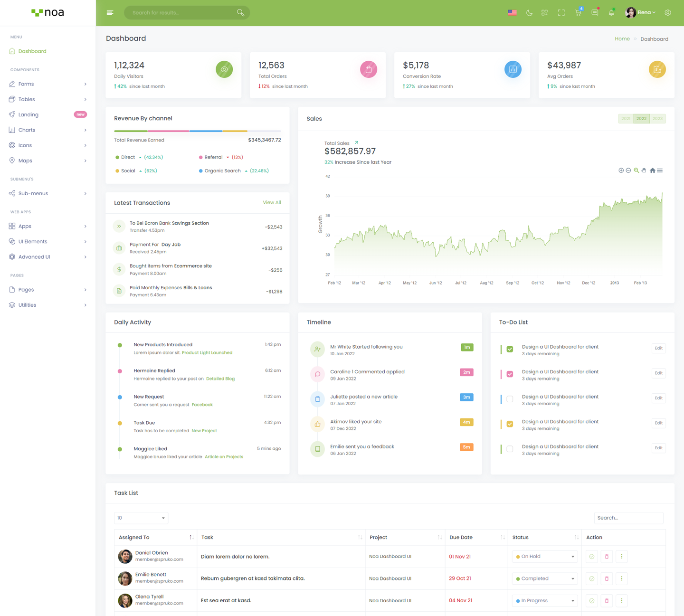Viewport: 684px width, 616px height.
Task: Delete Daniel Obrien's task with trash icon
Action: pos(607,557)
